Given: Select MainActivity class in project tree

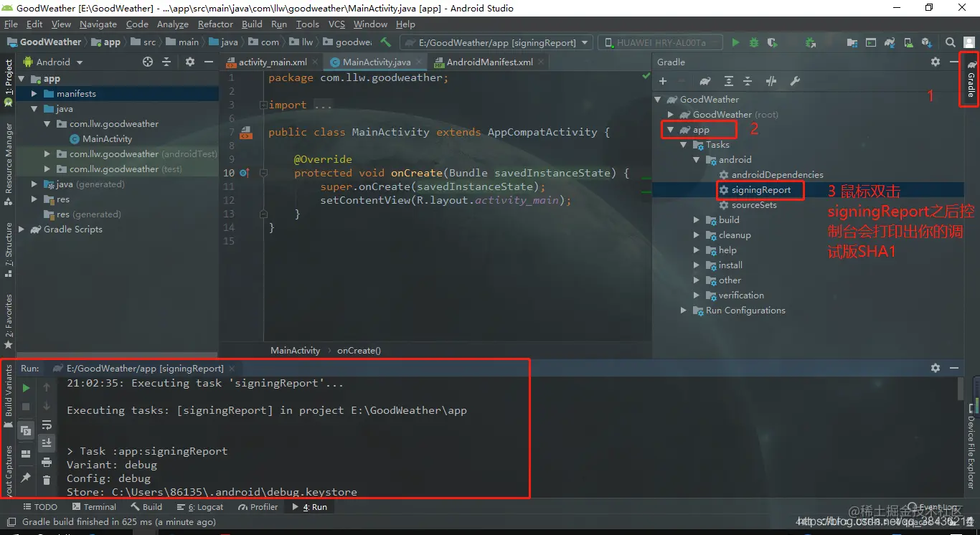Looking at the screenshot, I should (107, 139).
